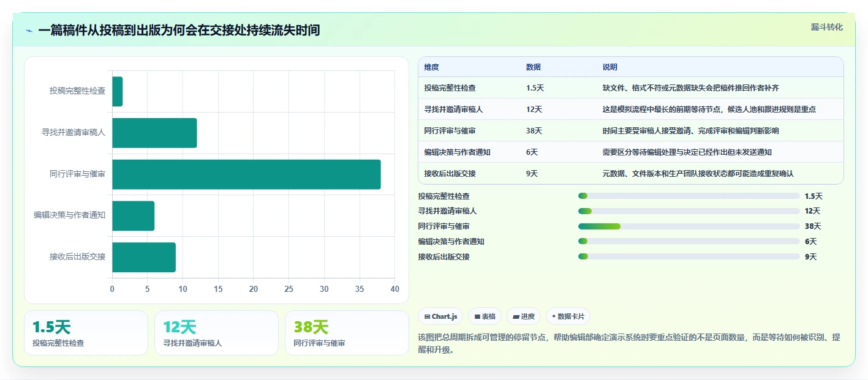Click 同行评审与催审 cell in the table
Screen dimensions: 868x380
click(450, 131)
